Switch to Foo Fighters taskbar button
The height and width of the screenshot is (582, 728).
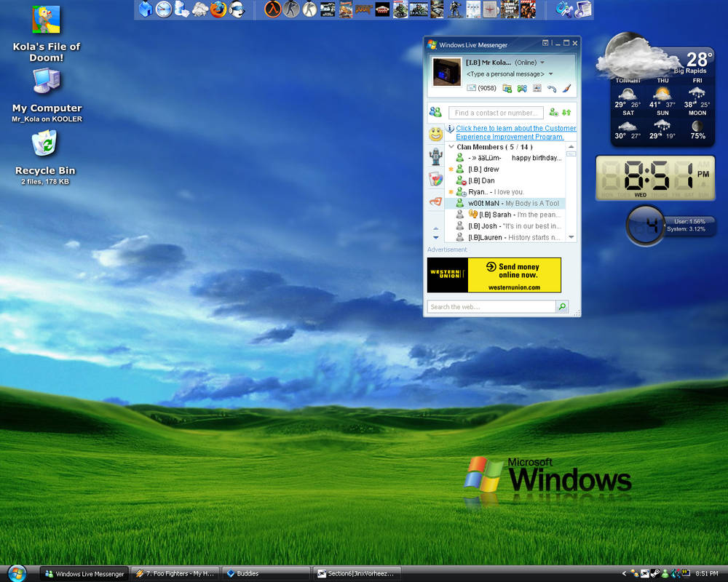[x=175, y=574]
